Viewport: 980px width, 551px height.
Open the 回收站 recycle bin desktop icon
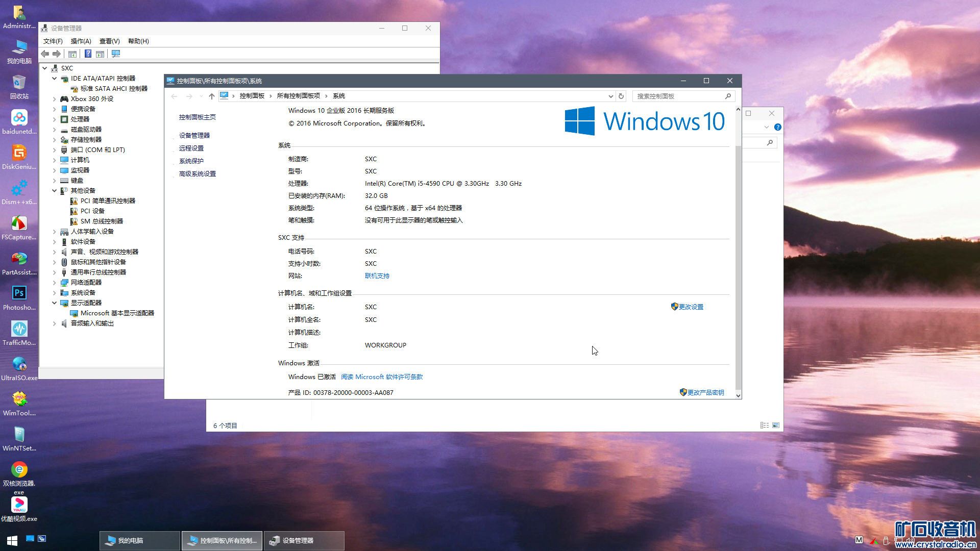[x=19, y=87]
